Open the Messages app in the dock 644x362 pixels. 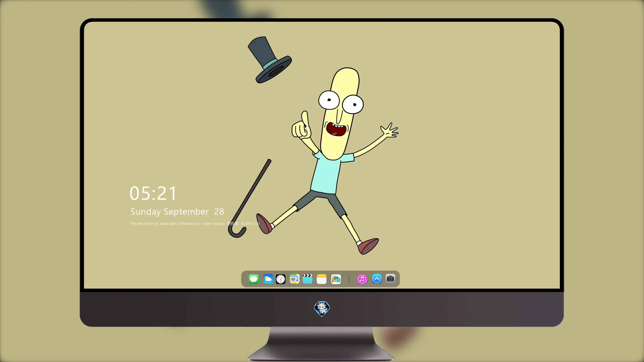pos(254,279)
